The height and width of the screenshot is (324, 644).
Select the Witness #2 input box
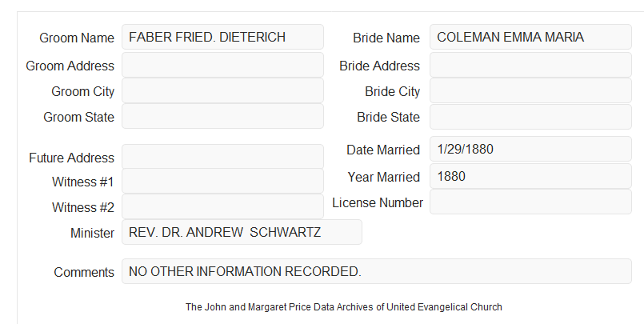click(x=222, y=206)
